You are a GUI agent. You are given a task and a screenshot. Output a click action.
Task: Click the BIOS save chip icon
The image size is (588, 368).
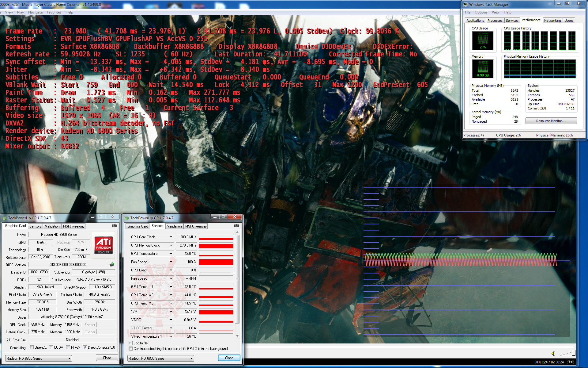pyautogui.click(x=112, y=264)
